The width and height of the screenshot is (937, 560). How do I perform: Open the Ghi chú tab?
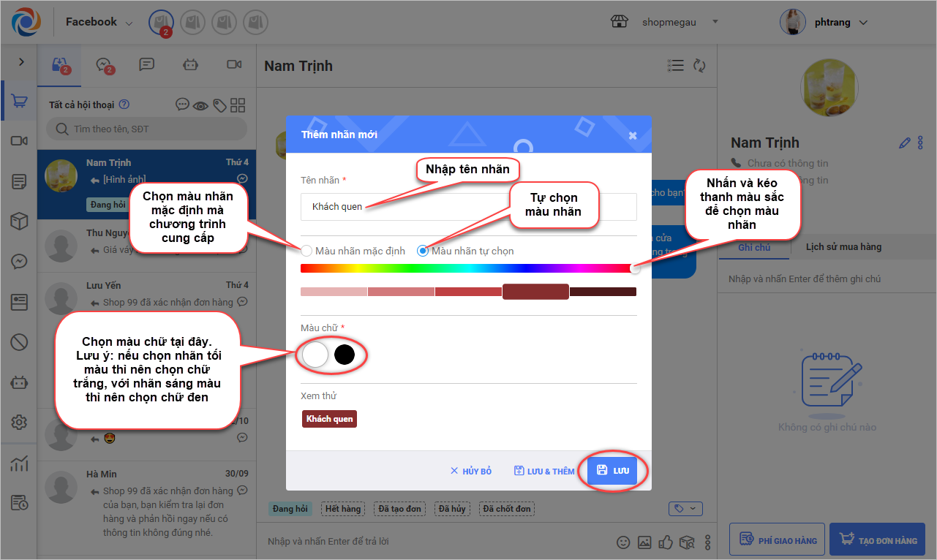click(x=754, y=247)
